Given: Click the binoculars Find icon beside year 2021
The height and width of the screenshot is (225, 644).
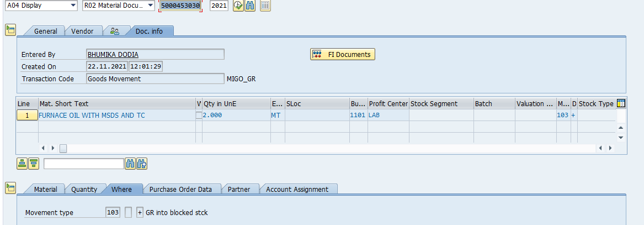Looking at the screenshot, I should 250,6.
